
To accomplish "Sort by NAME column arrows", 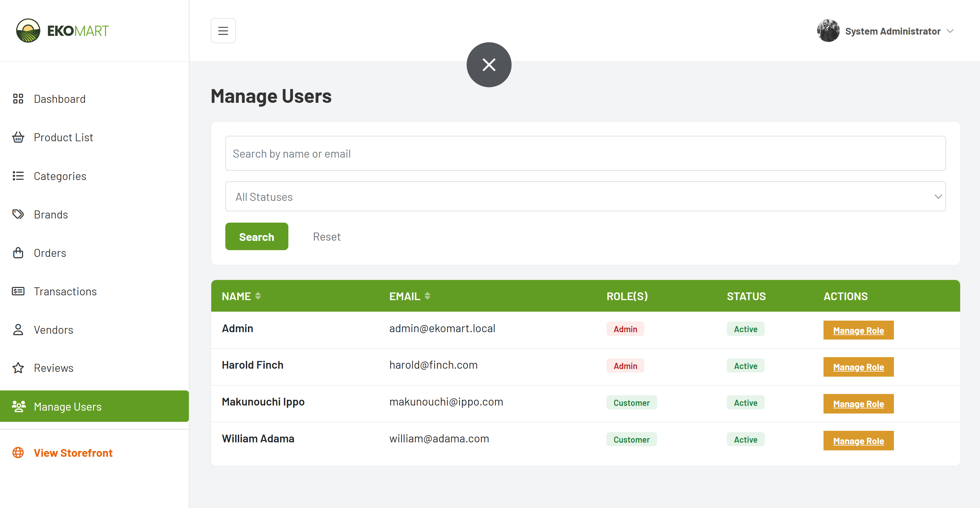I will 258,296.
